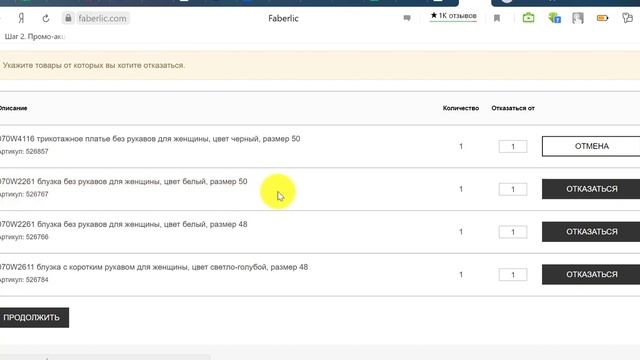Image resolution: width=640 pixels, height=360 pixels.
Task: Select the Отказаться от column header
Action: click(513, 108)
